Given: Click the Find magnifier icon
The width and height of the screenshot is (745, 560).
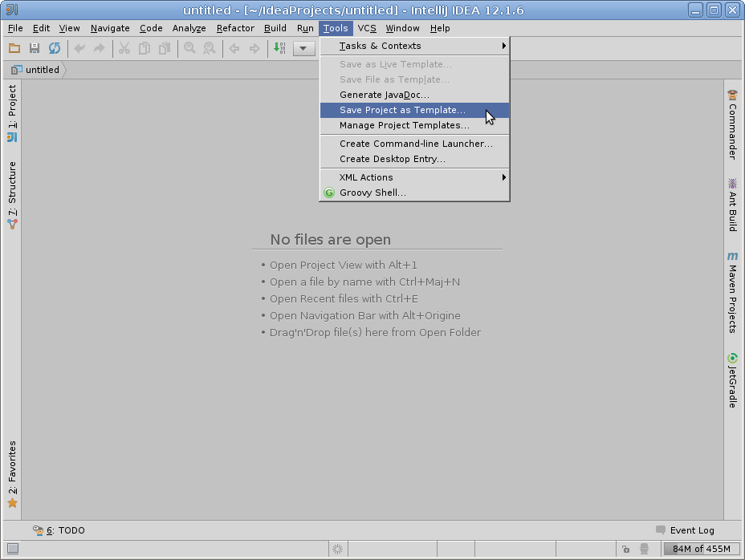Looking at the screenshot, I should coord(189,48).
